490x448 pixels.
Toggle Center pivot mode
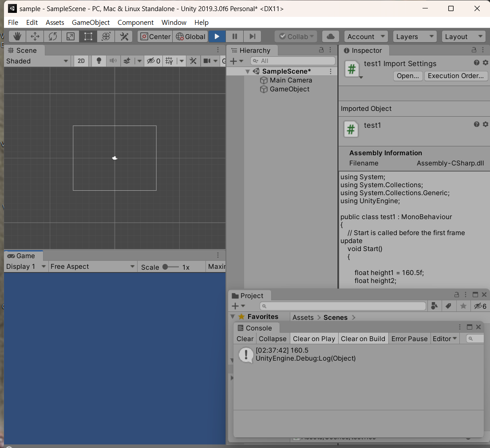point(155,36)
